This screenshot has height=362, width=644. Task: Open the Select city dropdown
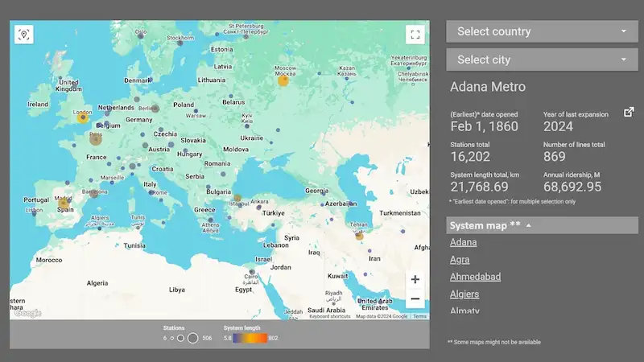[x=542, y=60]
